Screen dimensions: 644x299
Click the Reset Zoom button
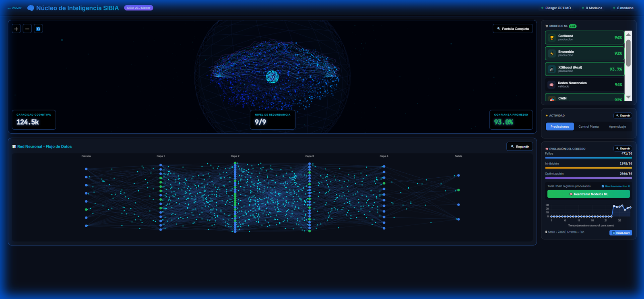coord(621,233)
